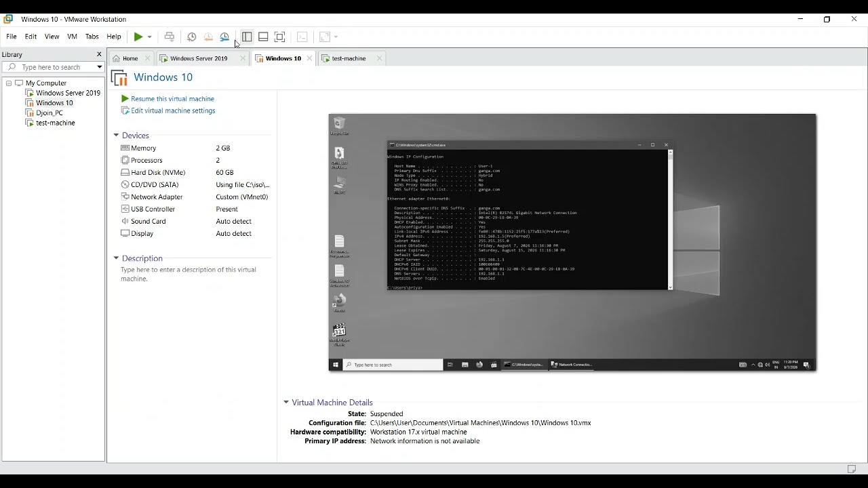Select the Hard Disk (NVMe) device icon

(x=125, y=172)
